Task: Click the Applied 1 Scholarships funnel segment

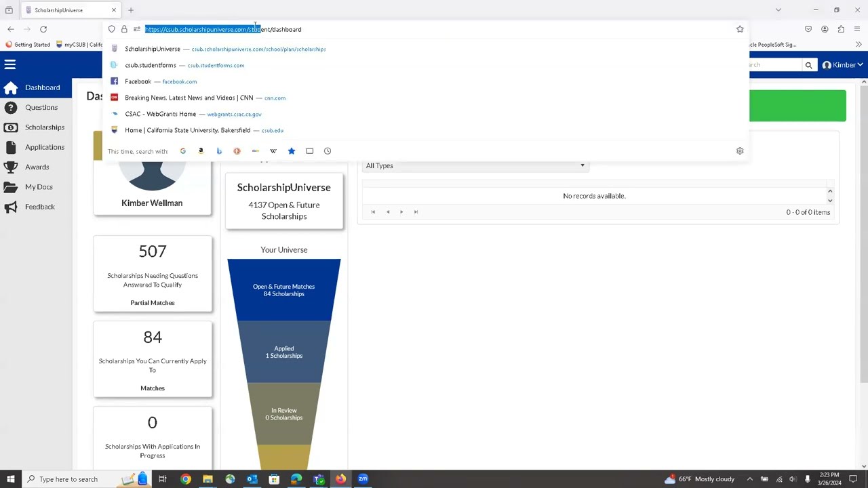Action: [x=284, y=352]
